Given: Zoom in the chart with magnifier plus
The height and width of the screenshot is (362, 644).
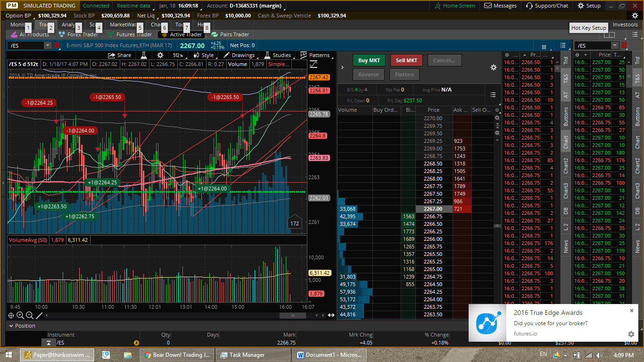Looking at the screenshot, I should tap(20, 315).
